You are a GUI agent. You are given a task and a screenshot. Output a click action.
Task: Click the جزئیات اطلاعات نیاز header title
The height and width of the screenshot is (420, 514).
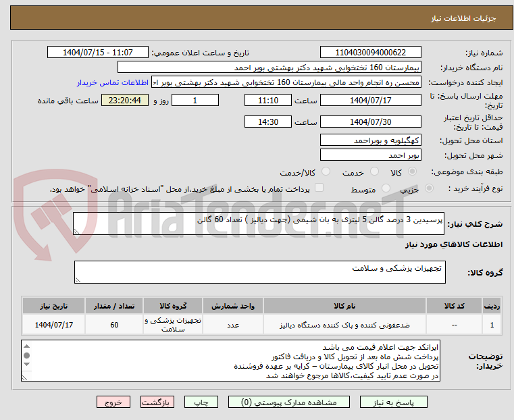point(463,18)
